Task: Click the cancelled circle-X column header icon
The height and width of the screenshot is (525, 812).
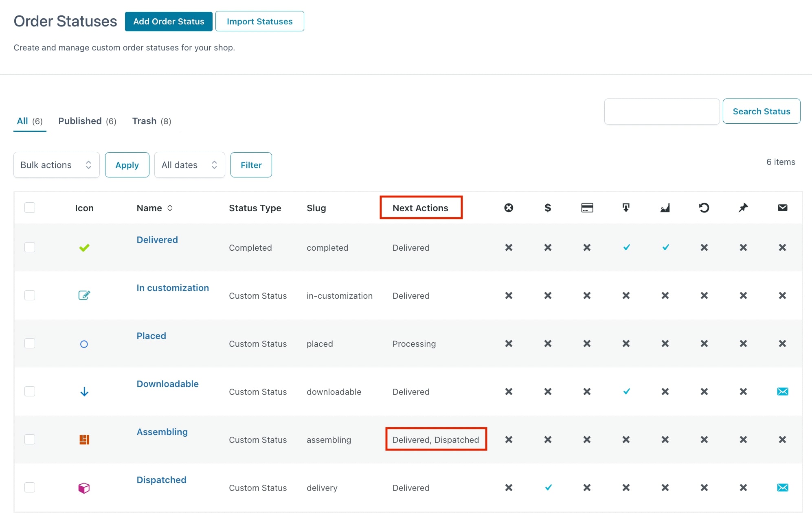Action: click(x=509, y=208)
